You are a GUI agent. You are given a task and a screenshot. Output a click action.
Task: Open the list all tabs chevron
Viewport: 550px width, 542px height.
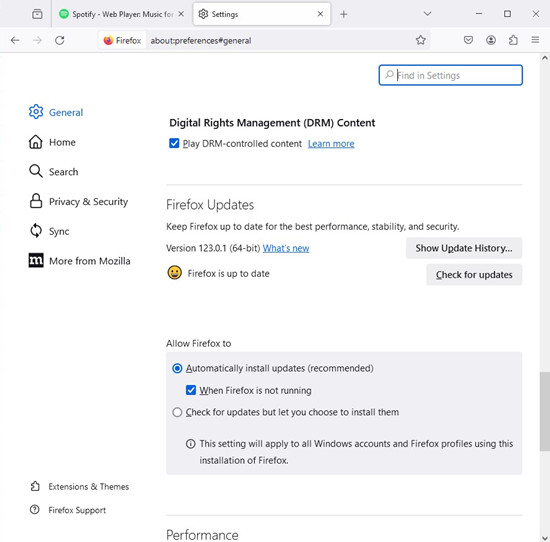pyautogui.click(x=427, y=14)
